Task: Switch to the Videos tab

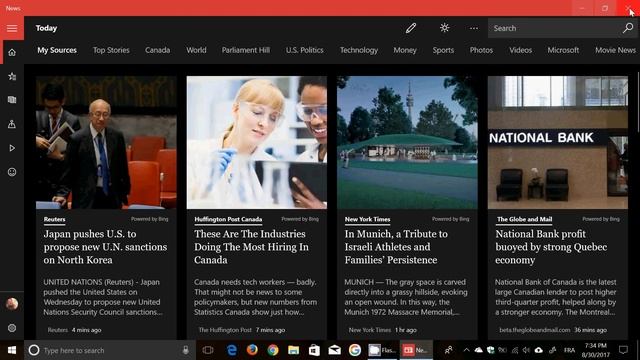Action: (520, 50)
